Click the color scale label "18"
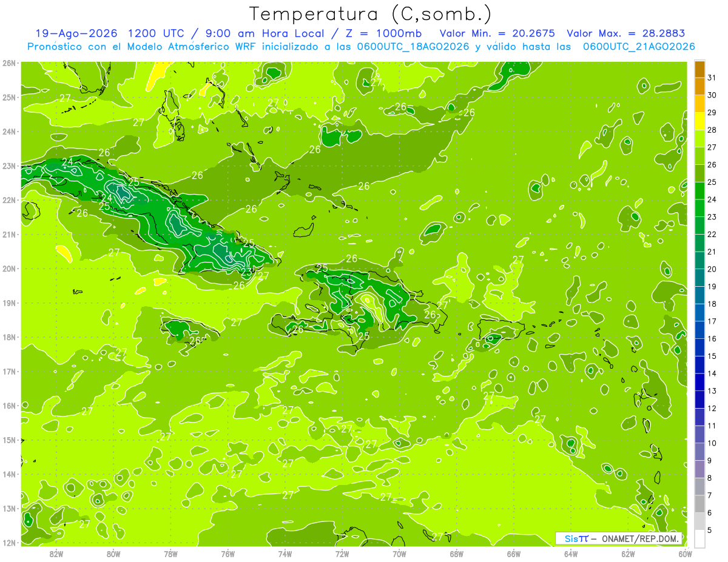This screenshot has width=728, height=562. coord(712,304)
